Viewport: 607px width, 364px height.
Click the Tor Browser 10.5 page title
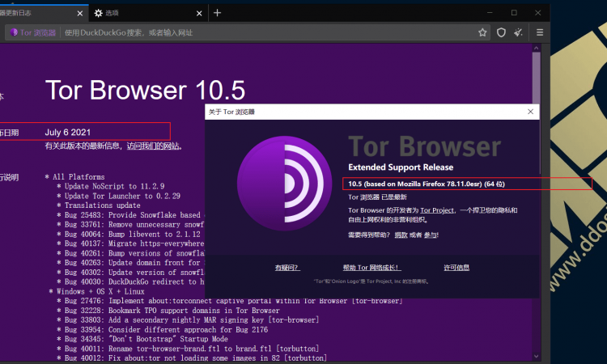click(x=145, y=90)
